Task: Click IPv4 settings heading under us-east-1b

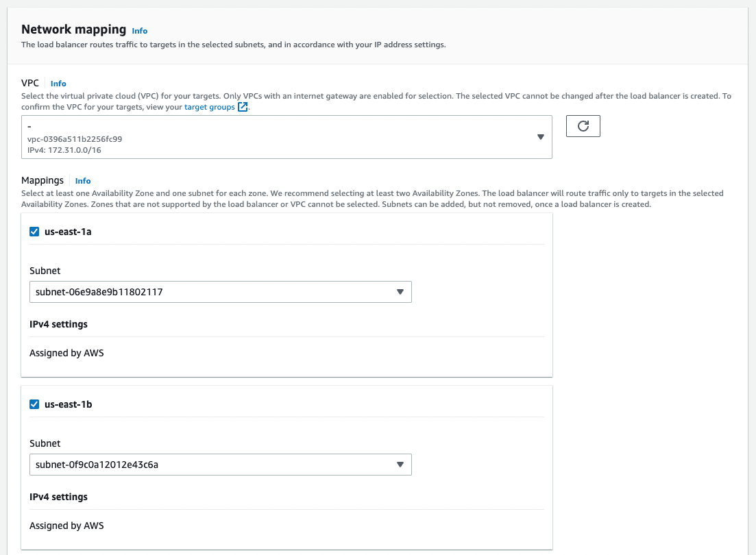Action: coord(58,497)
